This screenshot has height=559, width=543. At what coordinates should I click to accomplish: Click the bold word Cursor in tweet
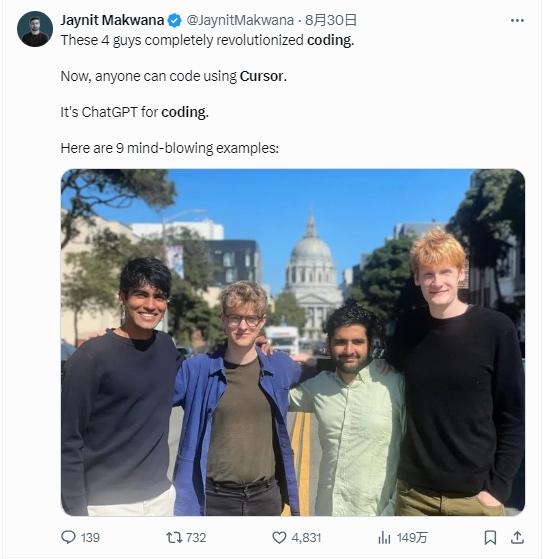[263, 76]
